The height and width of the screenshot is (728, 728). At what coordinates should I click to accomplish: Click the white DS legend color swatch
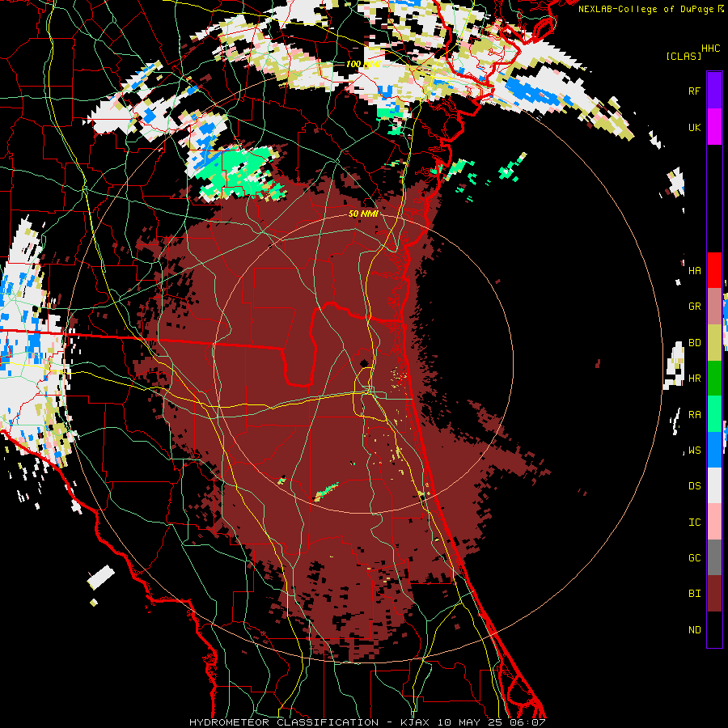pos(714,485)
